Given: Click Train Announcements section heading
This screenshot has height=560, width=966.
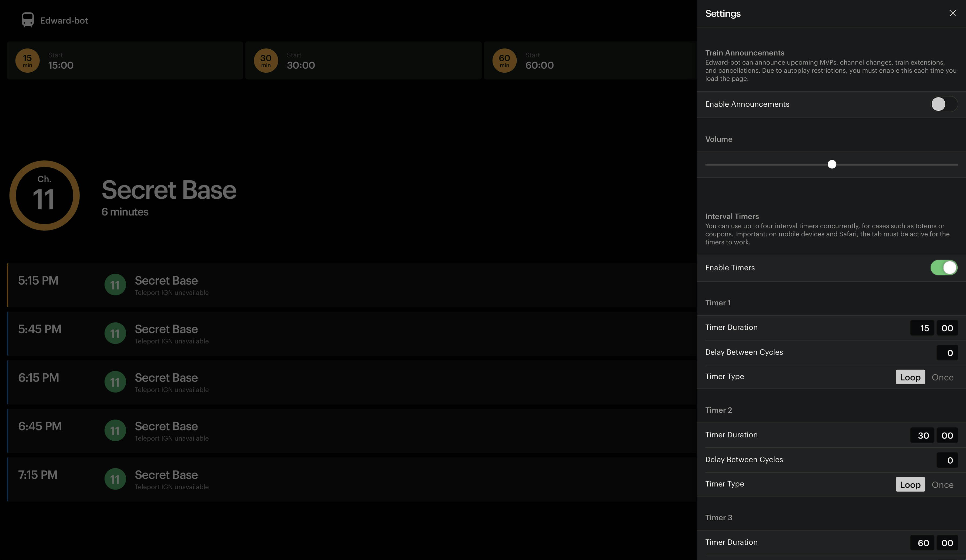Looking at the screenshot, I should [x=744, y=53].
